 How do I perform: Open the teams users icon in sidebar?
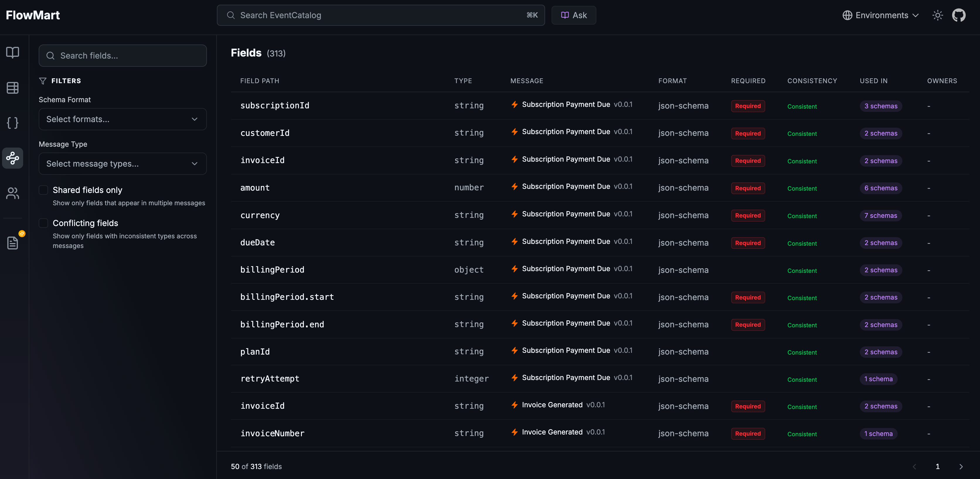pos(13,193)
